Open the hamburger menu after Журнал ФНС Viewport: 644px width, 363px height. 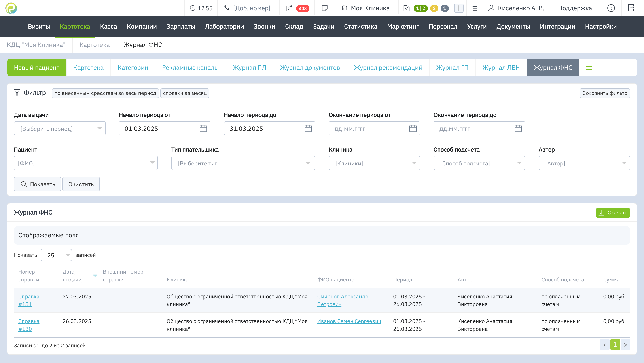click(x=589, y=68)
